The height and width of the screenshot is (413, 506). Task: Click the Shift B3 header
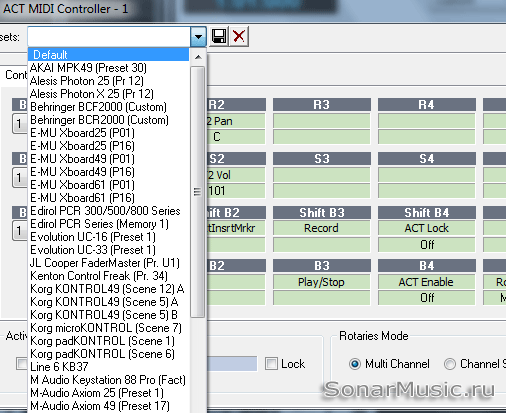[x=322, y=213]
